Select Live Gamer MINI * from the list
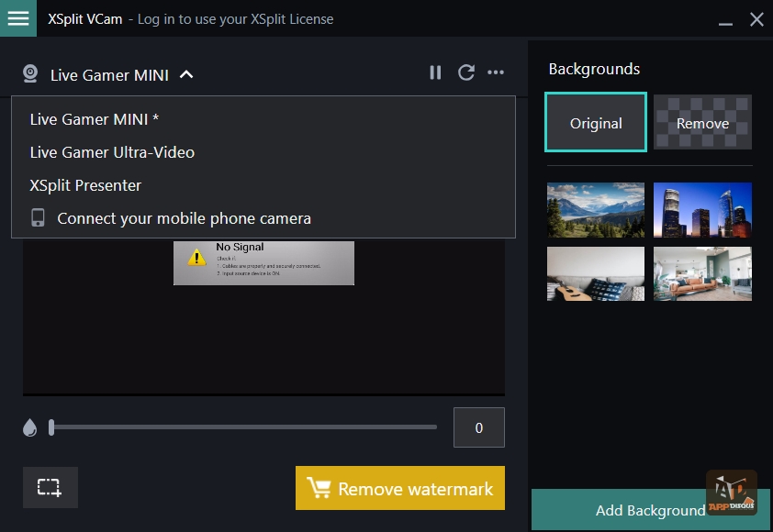This screenshot has width=773, height=532. click(95, 119)
